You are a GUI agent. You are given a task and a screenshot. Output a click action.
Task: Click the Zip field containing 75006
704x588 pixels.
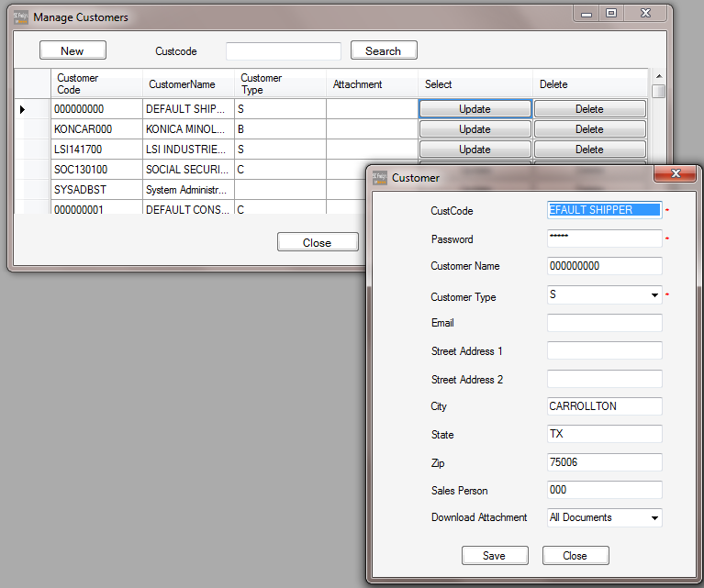point(604,462)
